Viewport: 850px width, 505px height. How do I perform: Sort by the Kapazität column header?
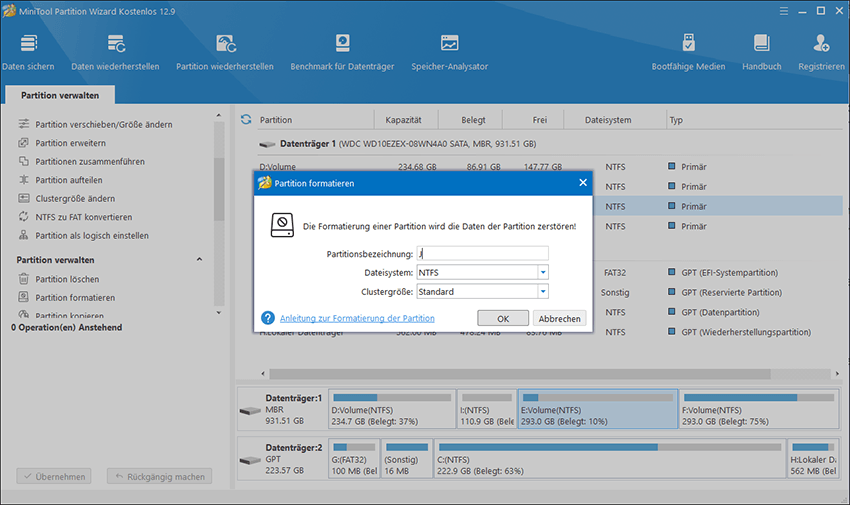pyautogui.click(x=403, y=120)
